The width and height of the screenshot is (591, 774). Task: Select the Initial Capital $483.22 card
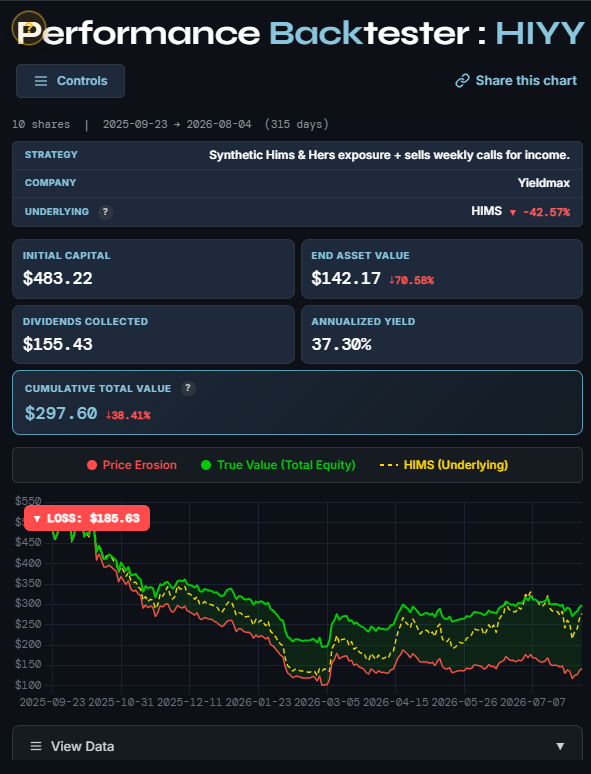point(153,269)
